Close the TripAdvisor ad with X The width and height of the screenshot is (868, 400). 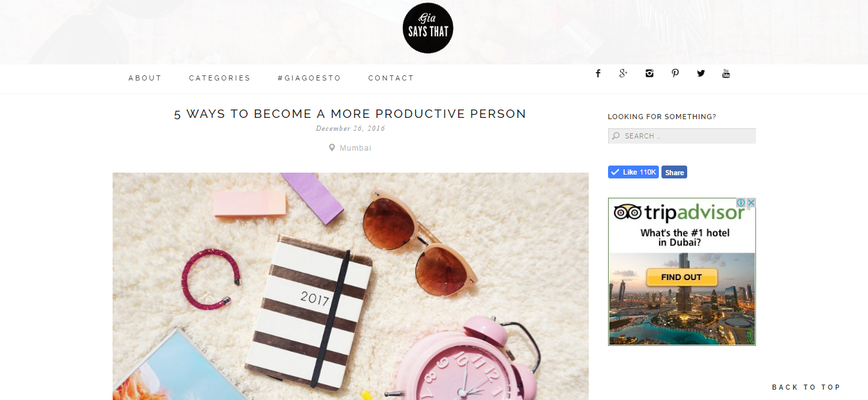tap(751, 202)
